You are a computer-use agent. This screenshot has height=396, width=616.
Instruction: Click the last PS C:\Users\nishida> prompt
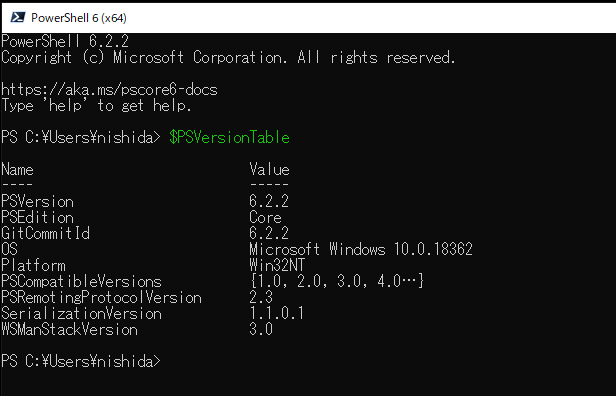pyautogui.click(x=81, y=361)
